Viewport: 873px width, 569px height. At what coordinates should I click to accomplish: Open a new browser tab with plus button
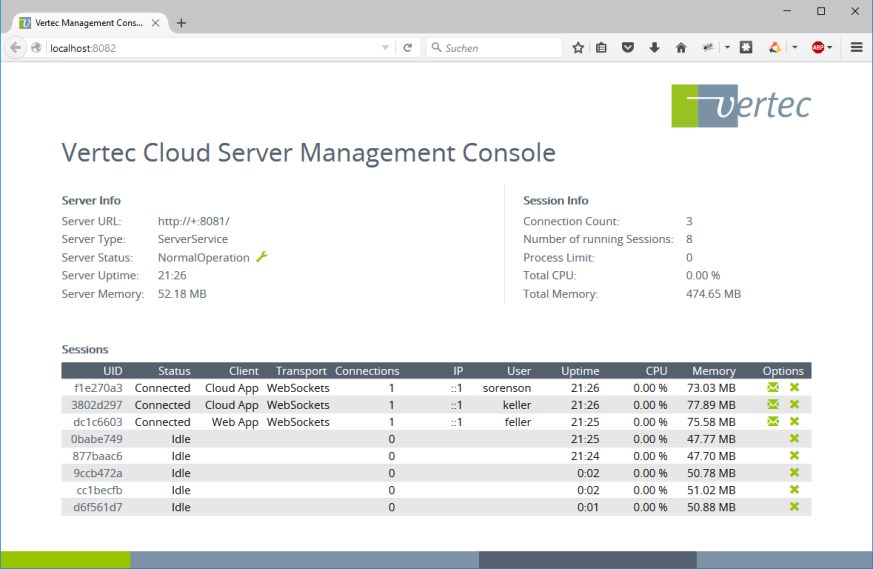pyautogui.click(x=181, y=22)
